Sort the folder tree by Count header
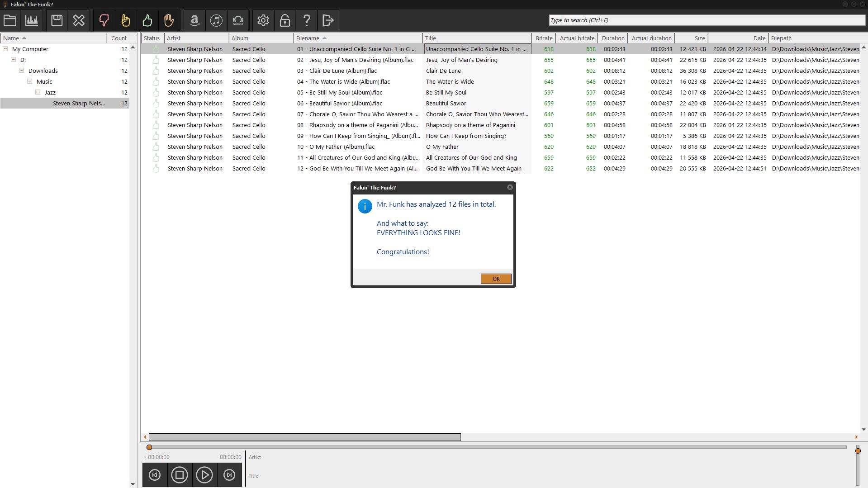This screenshot has height=488, width=868. (119, 38)
